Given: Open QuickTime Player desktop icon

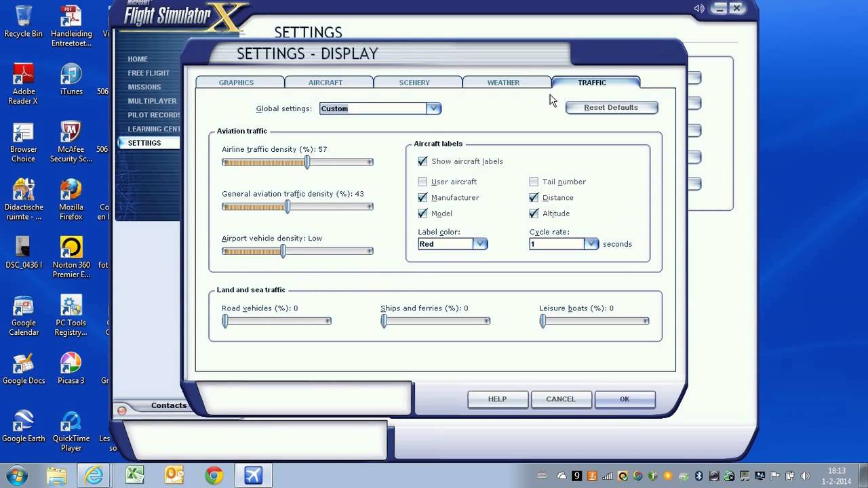Looking at the screenshot, I should pos(71,431).
